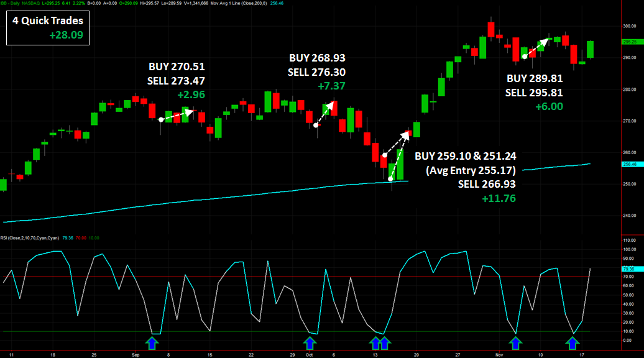Click the cyan '256.46' value in header

pos(277,3)
